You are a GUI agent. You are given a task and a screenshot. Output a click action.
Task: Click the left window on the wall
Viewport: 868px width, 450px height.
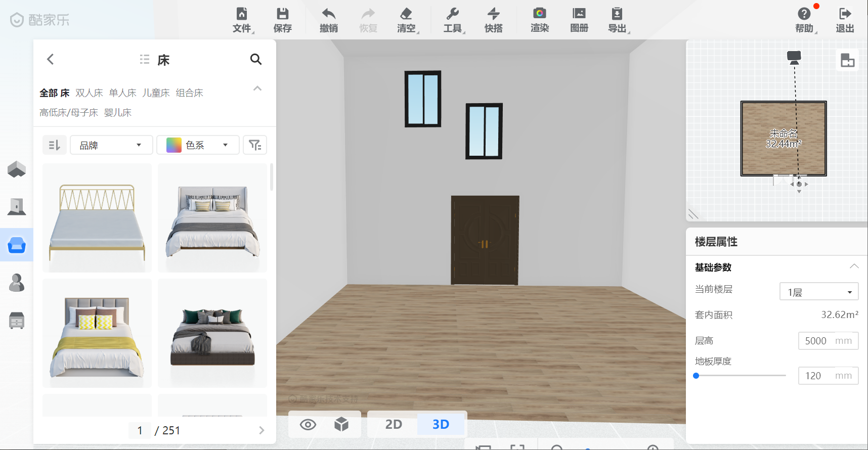[x=423, y=99]
